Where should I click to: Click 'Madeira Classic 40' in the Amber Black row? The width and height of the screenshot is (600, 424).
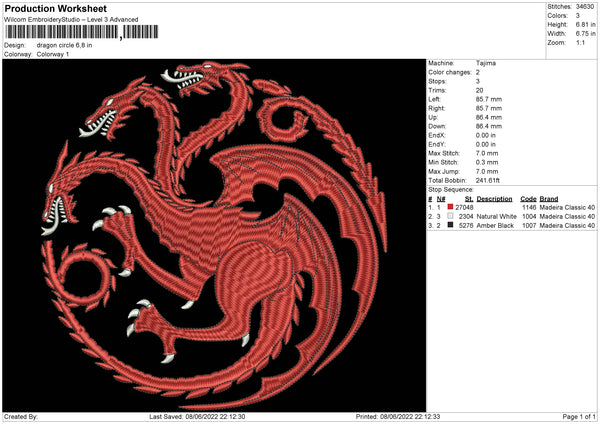[x=567, y=226]
